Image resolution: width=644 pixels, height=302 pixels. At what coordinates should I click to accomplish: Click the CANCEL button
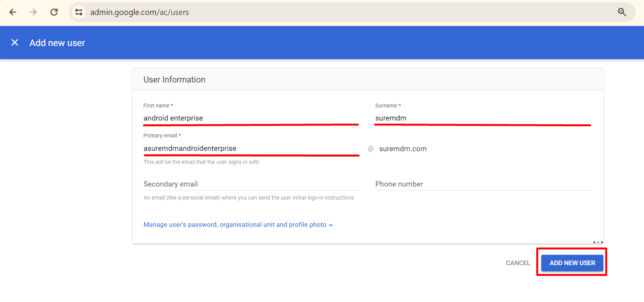[518, 263]
